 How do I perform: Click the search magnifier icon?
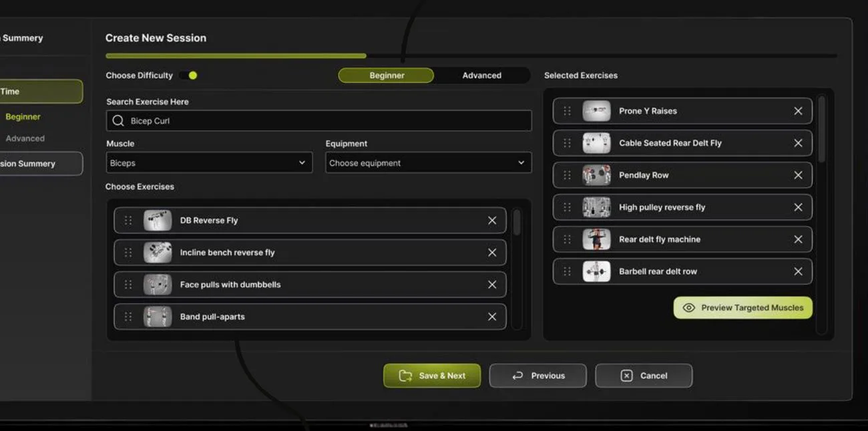click(x=118, y=121)
